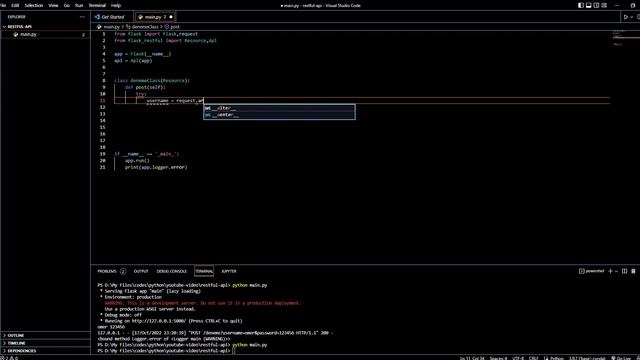This screenshot has height=360, width=640.
Task: Switch to the Debug Console tab
Action: point(171,271)
